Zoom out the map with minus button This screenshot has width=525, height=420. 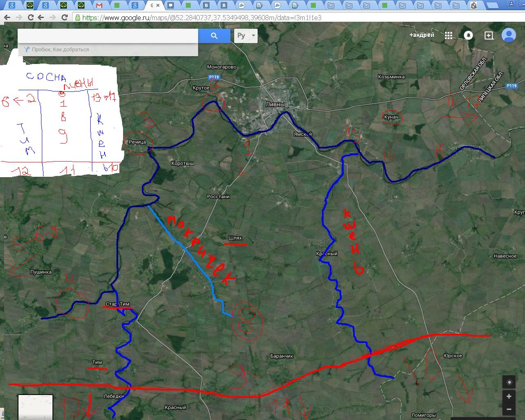pyautogui.click(x=509, y=409)
